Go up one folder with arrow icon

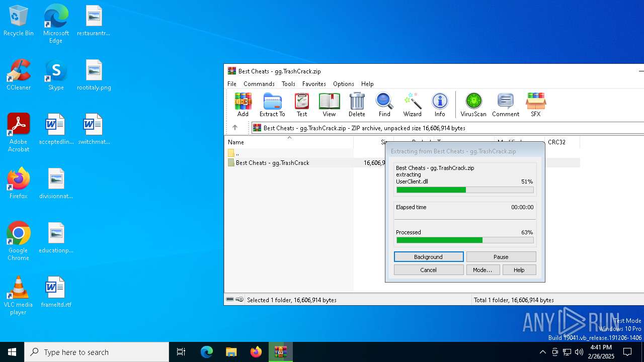pyautogui.click(x=235, y=128)
